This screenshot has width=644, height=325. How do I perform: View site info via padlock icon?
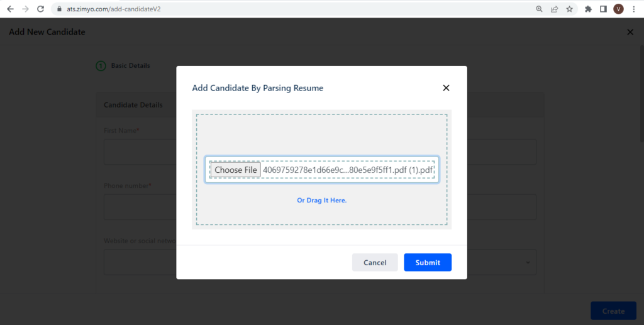coord(60,9)
